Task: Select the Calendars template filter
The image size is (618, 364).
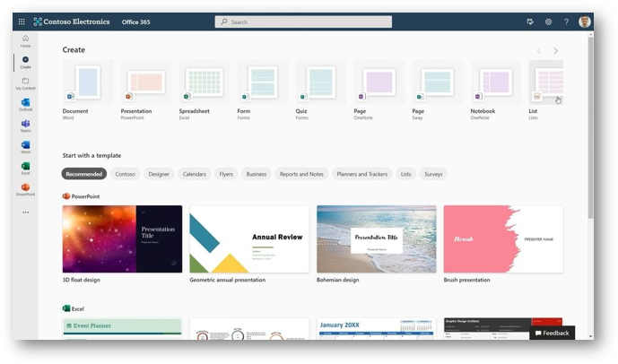Action: click(195, 174)
